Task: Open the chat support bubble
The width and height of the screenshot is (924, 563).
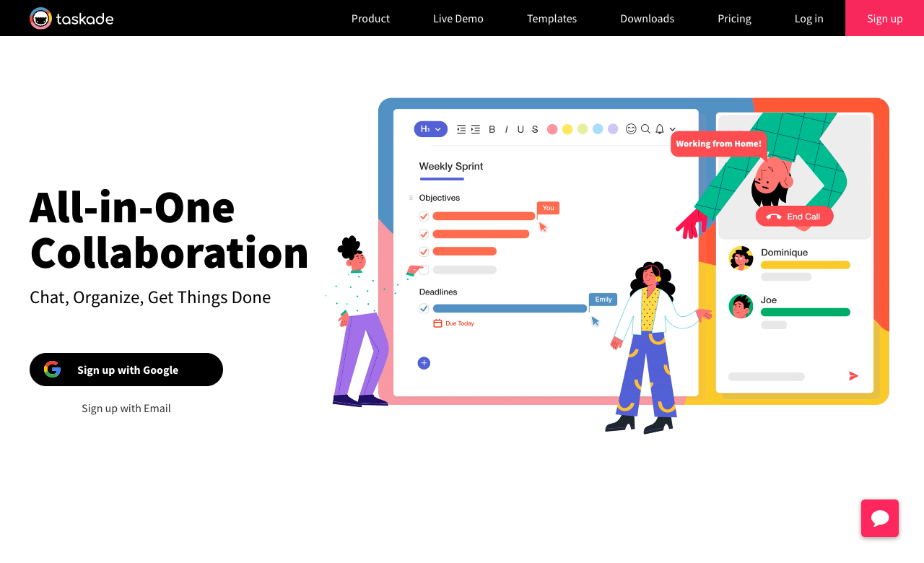Action: 879,518
